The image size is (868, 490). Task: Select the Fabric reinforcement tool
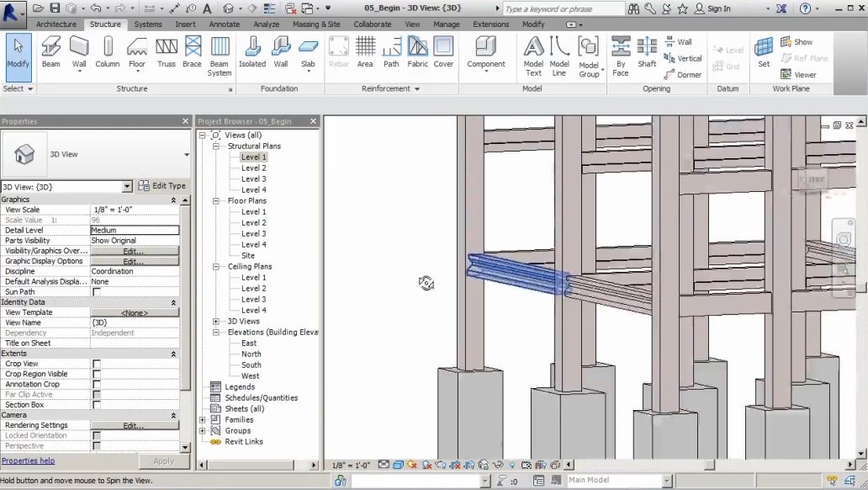(417, 52)
